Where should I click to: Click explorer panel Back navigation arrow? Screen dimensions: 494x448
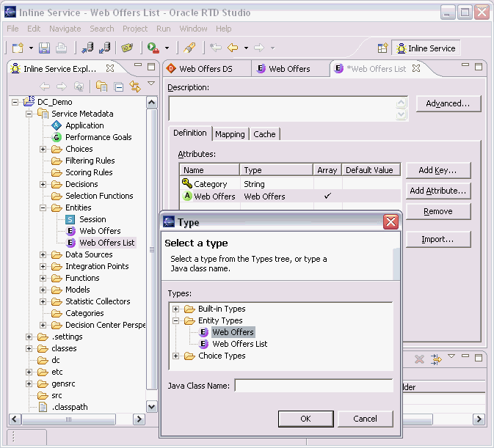click(45, 87)
